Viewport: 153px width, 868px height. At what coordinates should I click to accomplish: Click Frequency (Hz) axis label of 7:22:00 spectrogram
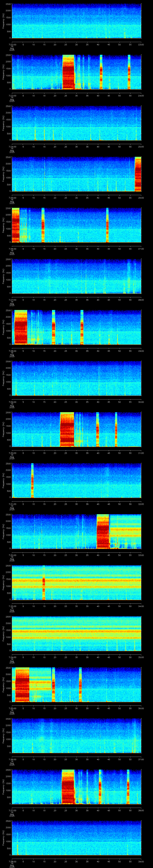(3, 21)
